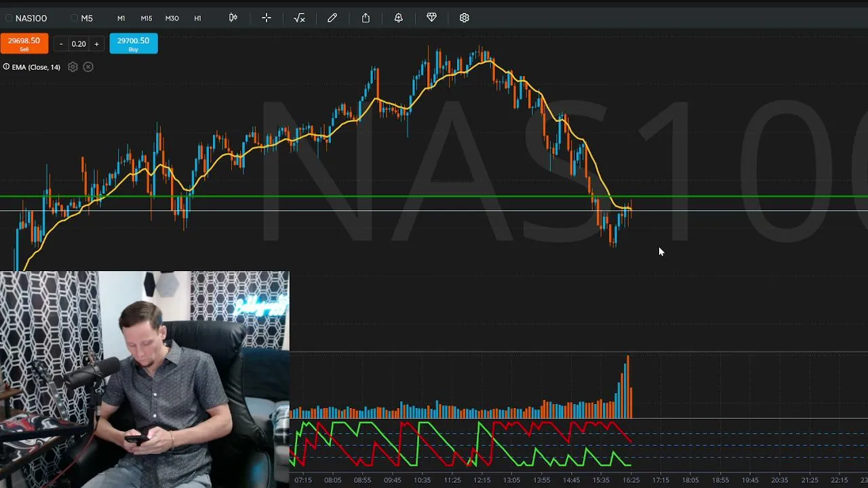This screenshot has height=488, width=868.
Task: Click the 08:05 time axis label
Action: [332, 480]
